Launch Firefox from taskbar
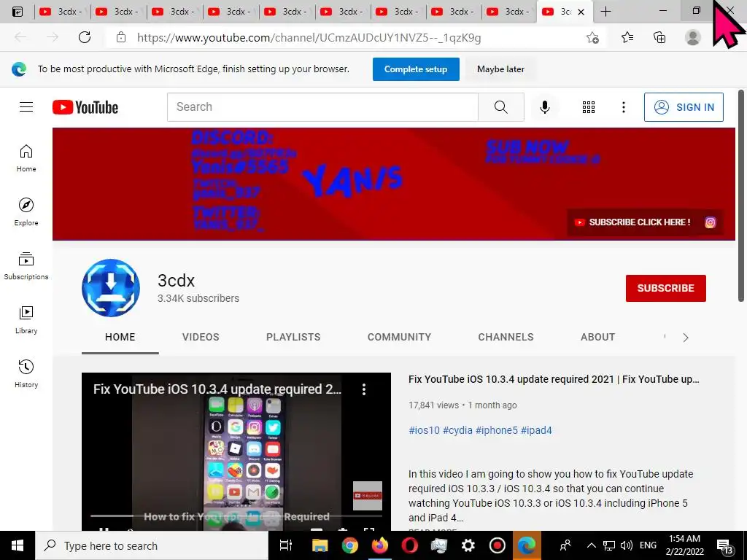The width and height of the screenshot is (747, 560). [379, 545]
